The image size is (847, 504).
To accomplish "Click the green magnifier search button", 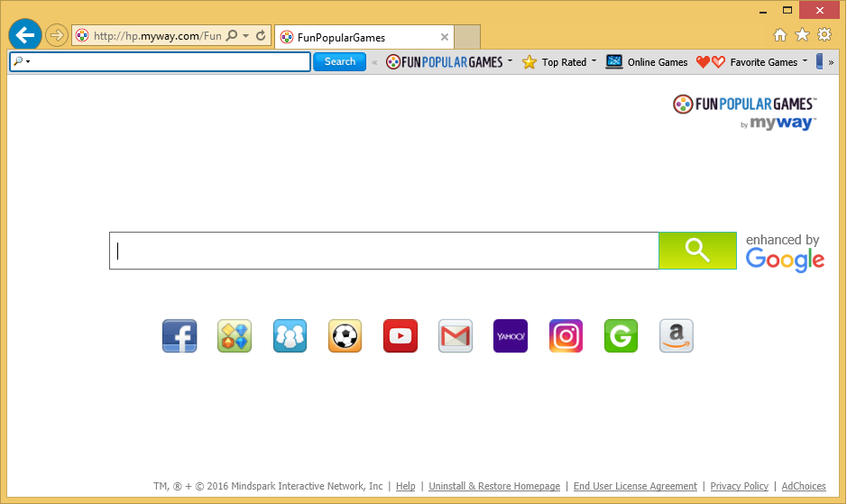I will point(697,251).
